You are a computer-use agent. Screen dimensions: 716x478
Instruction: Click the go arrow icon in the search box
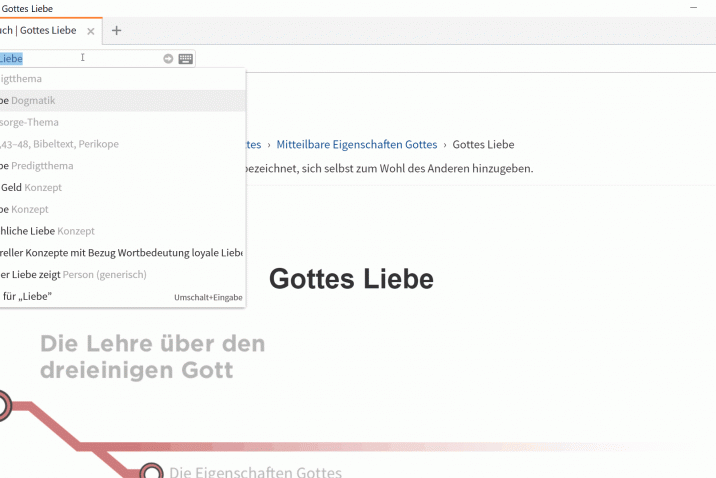pyautogui.click(x=168, y=58)
